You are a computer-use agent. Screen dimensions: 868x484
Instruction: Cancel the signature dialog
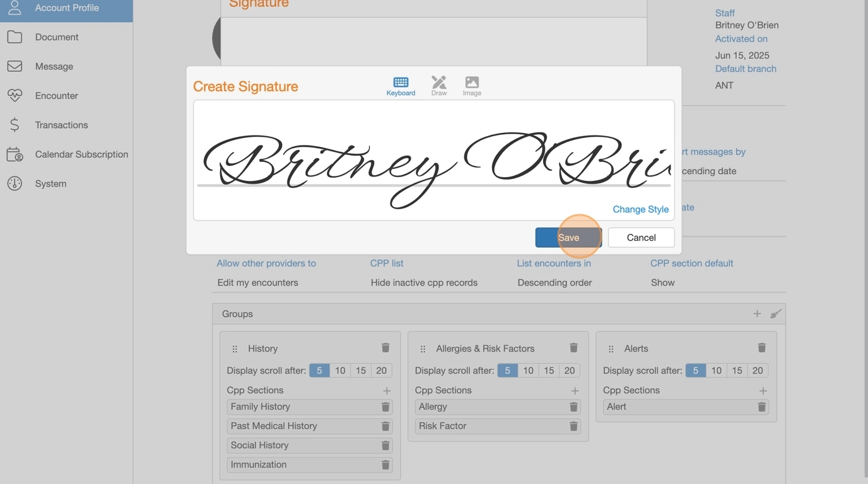[641, 238]
